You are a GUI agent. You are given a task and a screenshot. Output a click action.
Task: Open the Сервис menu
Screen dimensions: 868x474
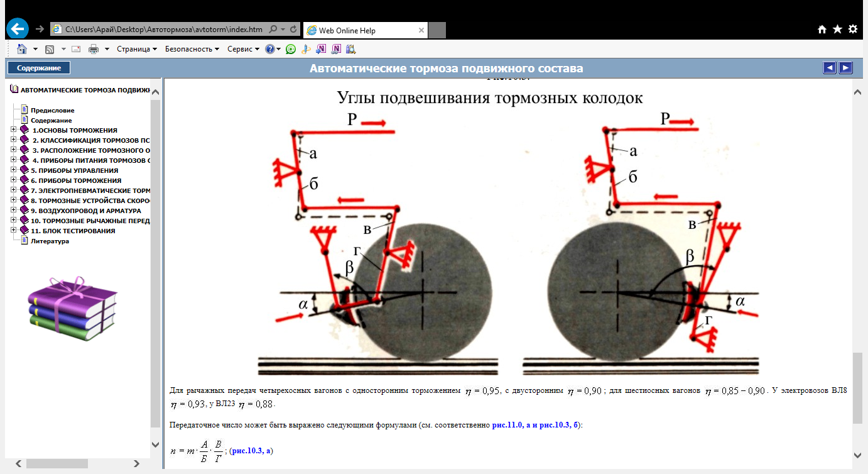(243, 48)
